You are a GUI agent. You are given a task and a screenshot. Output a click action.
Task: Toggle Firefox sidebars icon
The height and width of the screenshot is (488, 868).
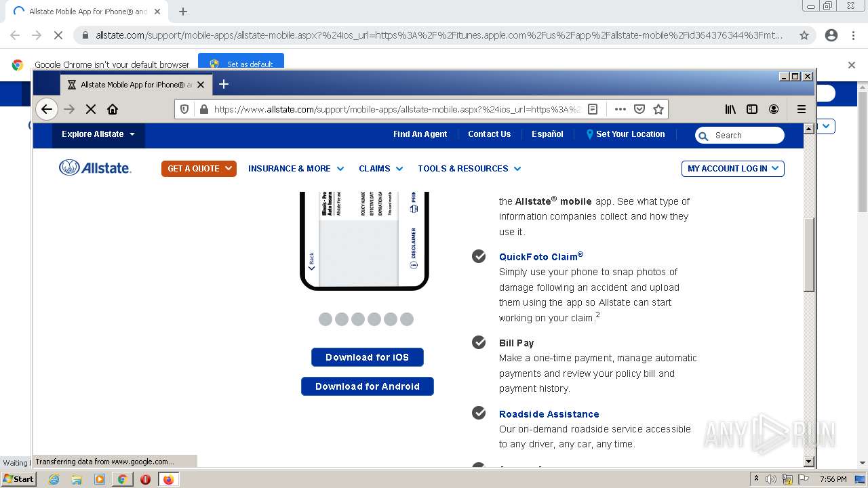pos(752,109)
